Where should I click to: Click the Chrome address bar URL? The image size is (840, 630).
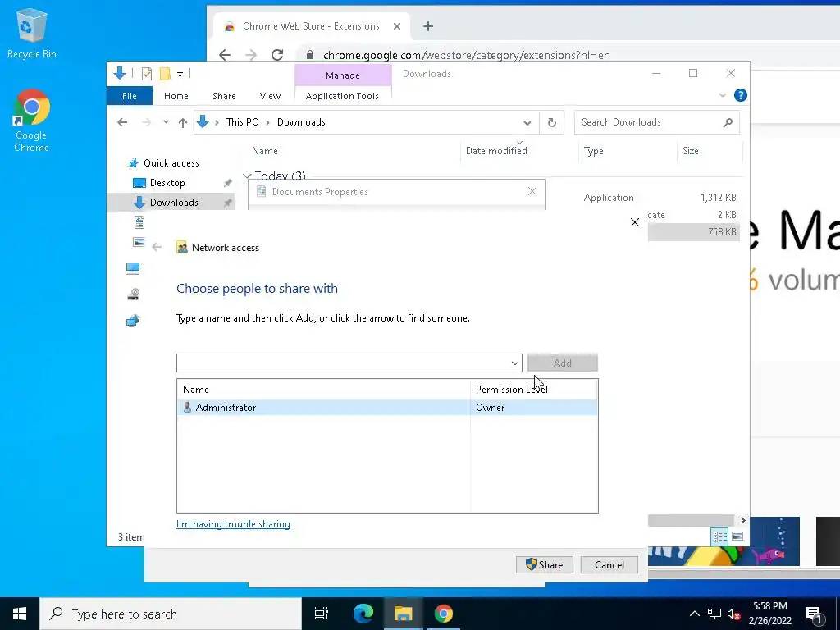point(466,55)
